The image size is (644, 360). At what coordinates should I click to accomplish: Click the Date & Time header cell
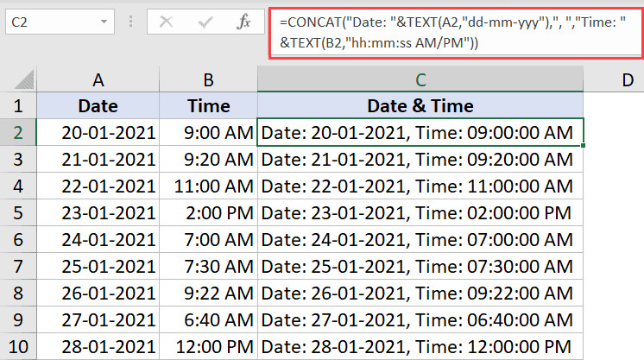pyautogui.click(x=420, y=106)
